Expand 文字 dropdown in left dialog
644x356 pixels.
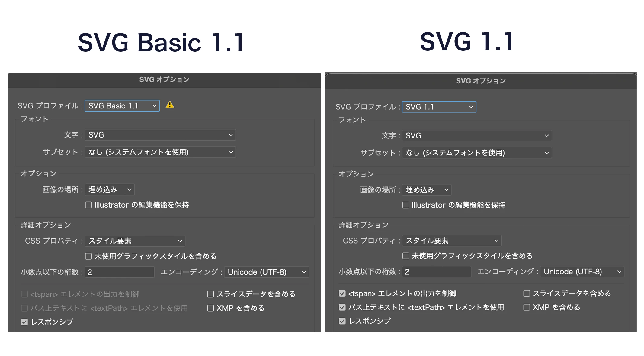coord(160,135)
